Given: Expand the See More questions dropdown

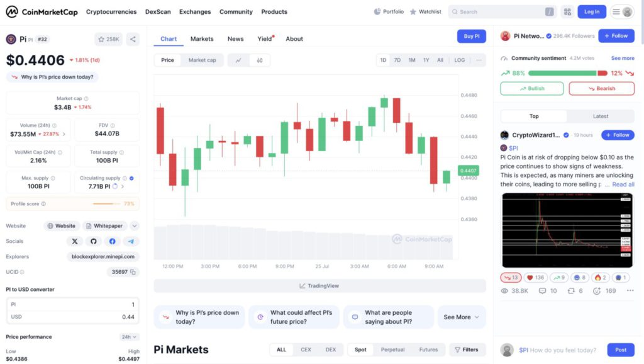Looking at the screenshot, I should pos(462,317).
